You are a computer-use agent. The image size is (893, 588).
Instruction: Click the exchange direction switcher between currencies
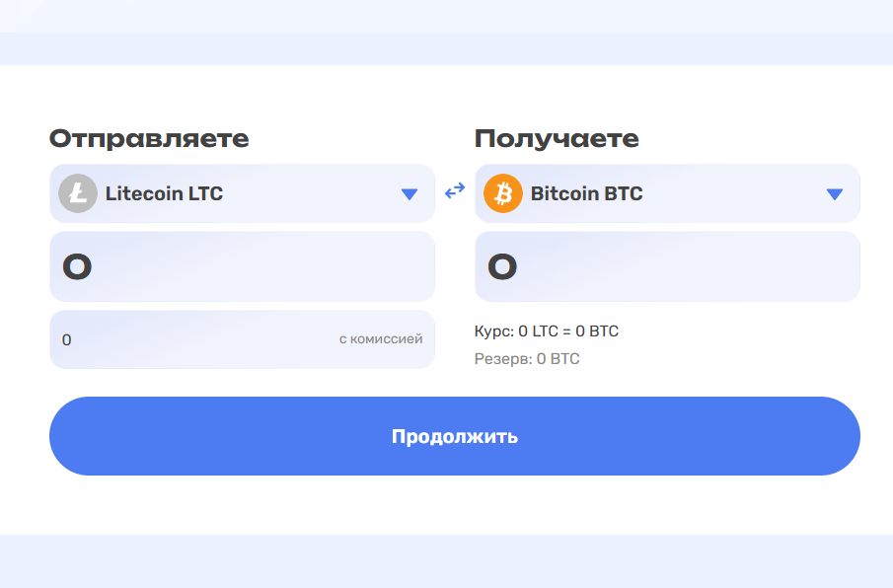coord(454,191)
